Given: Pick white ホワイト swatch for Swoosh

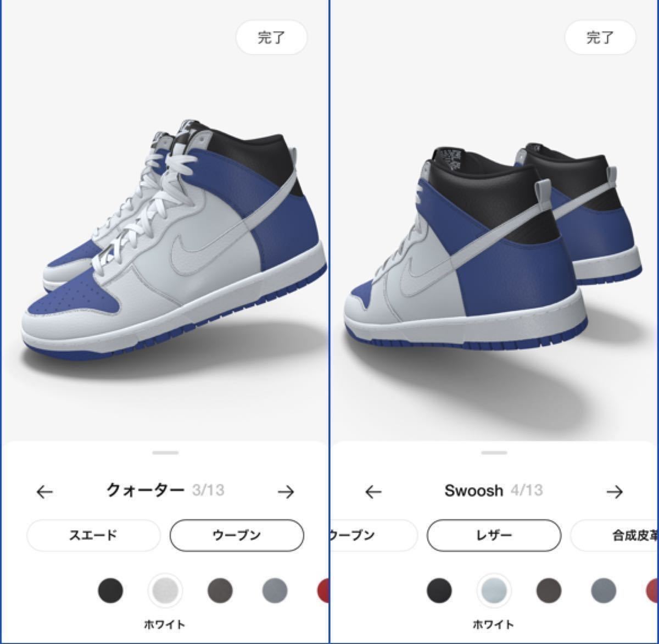Looking at the screenshot, I should click(x=494, y=591).
